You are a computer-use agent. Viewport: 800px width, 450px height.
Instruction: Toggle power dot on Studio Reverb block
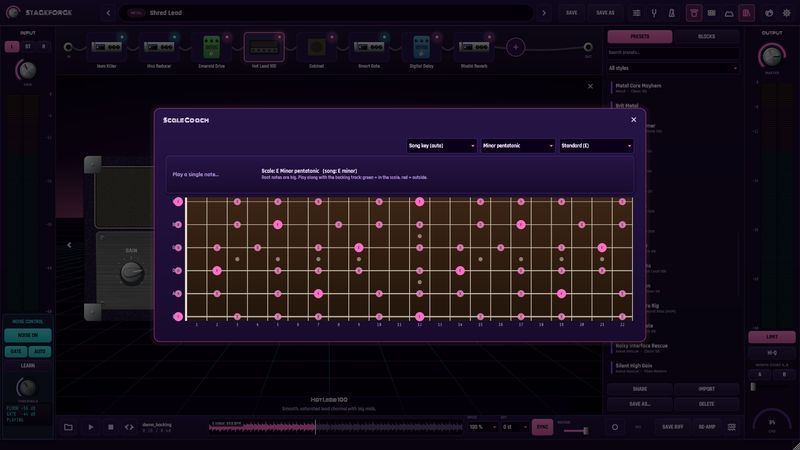[x=489, y=37]
